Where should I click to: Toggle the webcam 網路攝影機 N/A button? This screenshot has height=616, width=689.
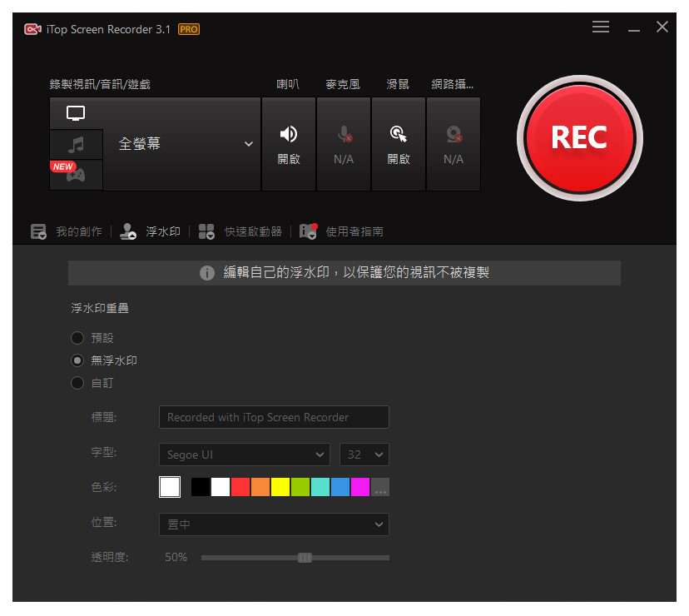click(454, 144)
